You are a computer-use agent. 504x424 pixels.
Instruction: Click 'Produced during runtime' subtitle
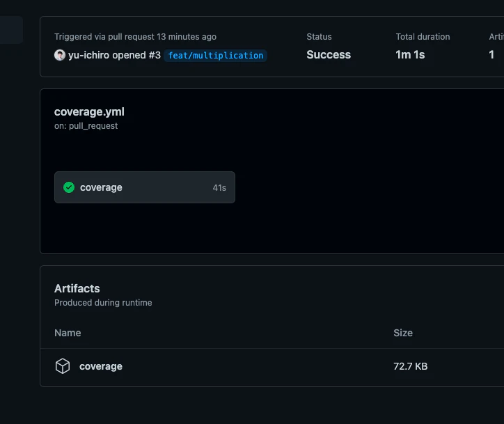(x=103, y=302)
